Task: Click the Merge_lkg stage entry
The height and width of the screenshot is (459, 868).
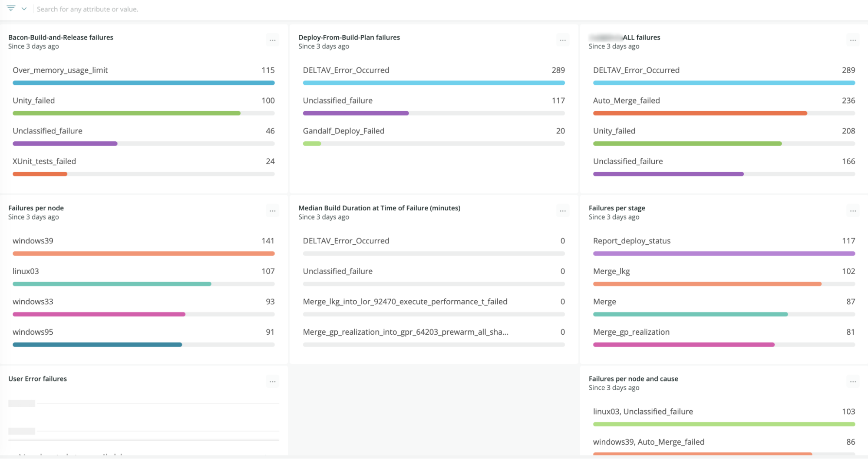Action: click(x=723, y=272)
